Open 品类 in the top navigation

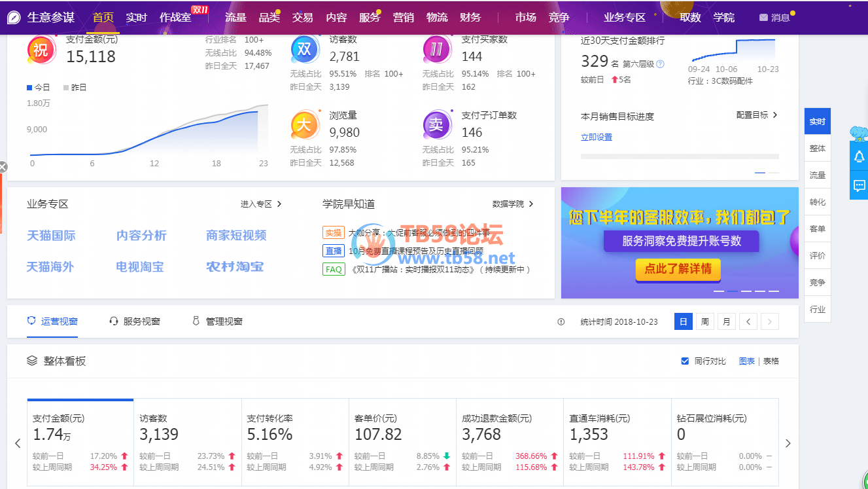tap(269, 18)
